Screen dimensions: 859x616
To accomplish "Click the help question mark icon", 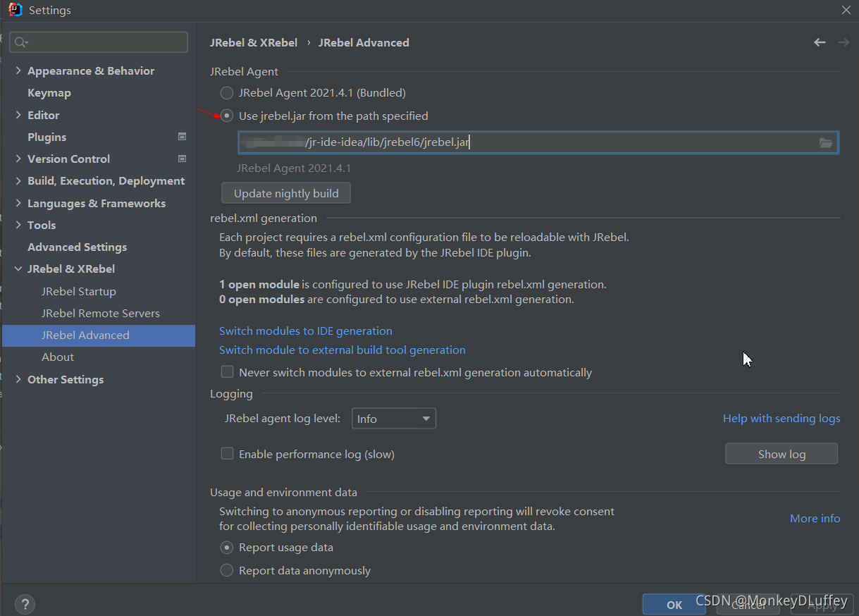I will [25, 604].
